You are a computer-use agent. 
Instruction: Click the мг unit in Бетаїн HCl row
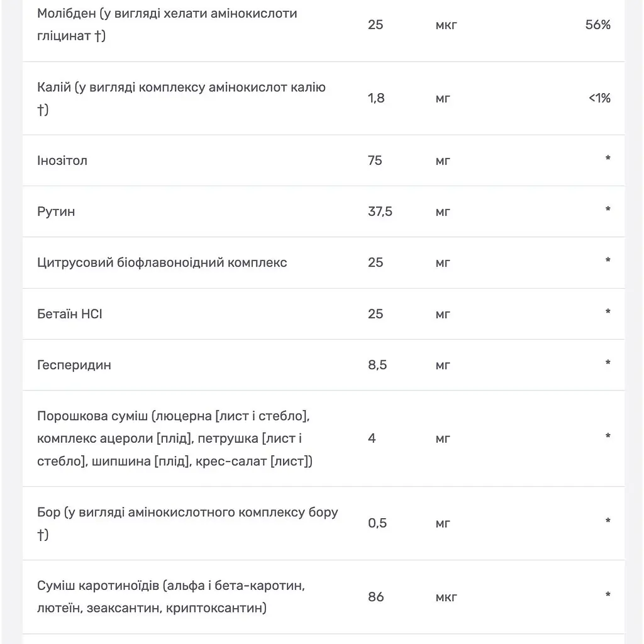point(443,314)
